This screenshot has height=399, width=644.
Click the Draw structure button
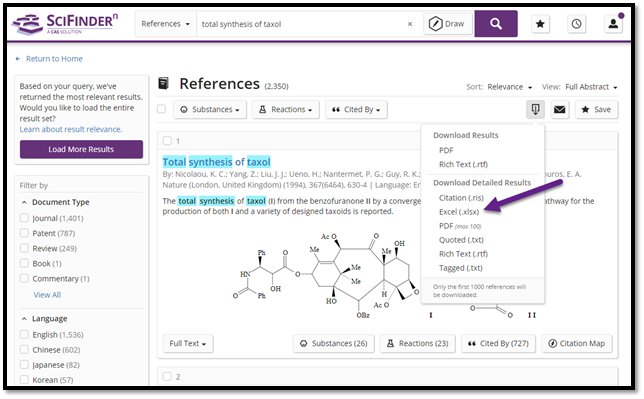(x=448, y=24)
